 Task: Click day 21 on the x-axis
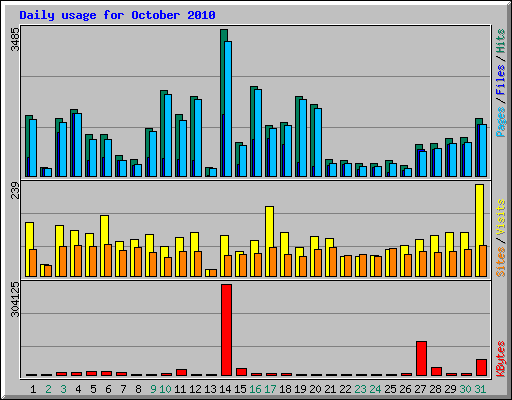tap(330, 389)
